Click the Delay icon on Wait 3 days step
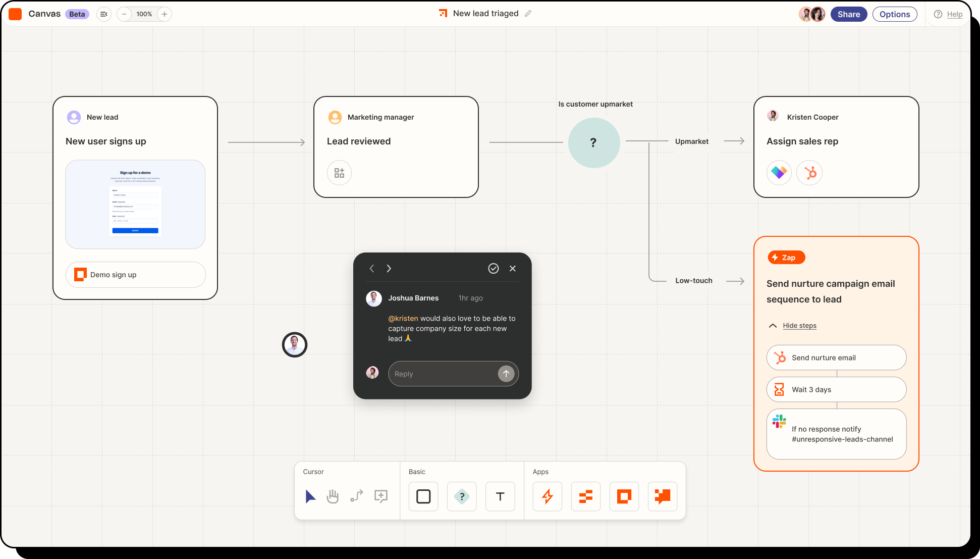 [x=780, y=389]
